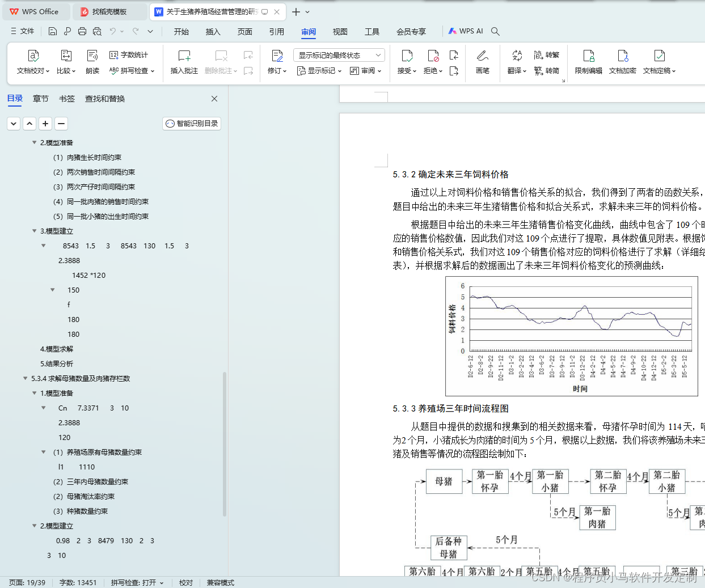Click plus icon to promote outline level

[x=45, y=123]
